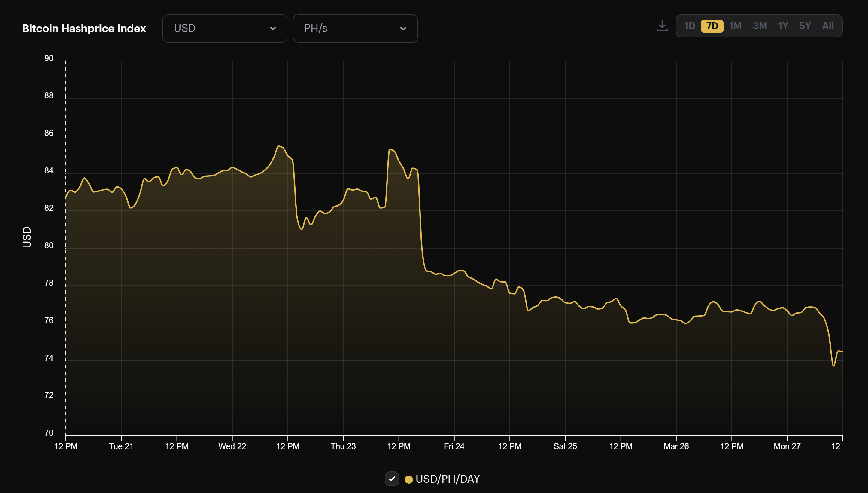Screen dimensions: 868x493
Task: Click the 80 value on Y axis
Action: pyautogui.click(x=49, y=246)
